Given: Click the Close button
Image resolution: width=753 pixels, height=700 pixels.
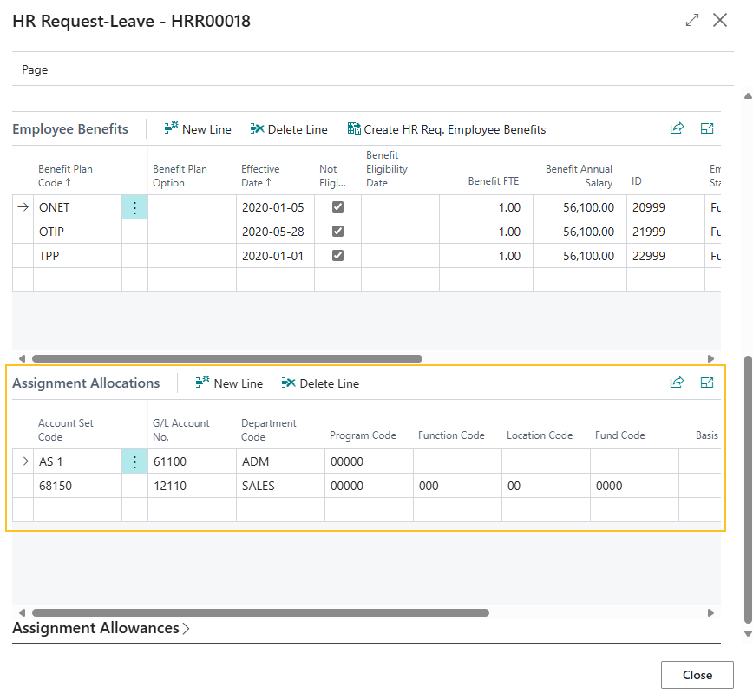Looking at the screenshot, I should click(x=697, y=674).
